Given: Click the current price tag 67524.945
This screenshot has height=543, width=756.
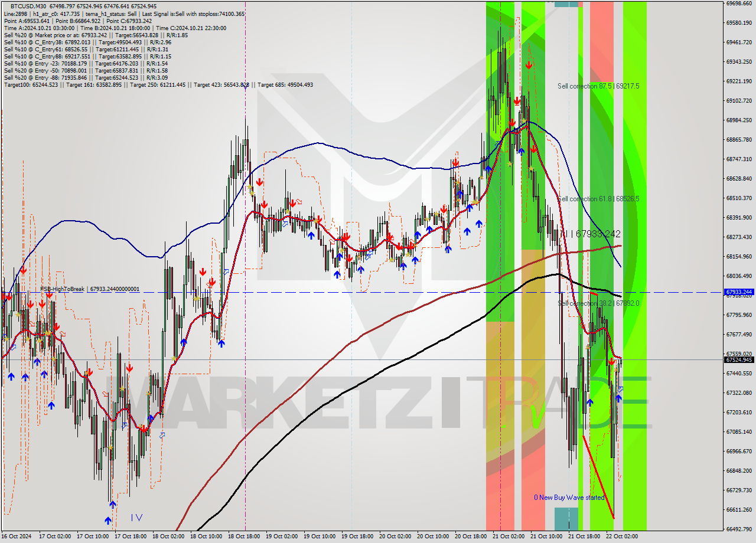Looking at the screenshot, I should click(x=739, y=359).
